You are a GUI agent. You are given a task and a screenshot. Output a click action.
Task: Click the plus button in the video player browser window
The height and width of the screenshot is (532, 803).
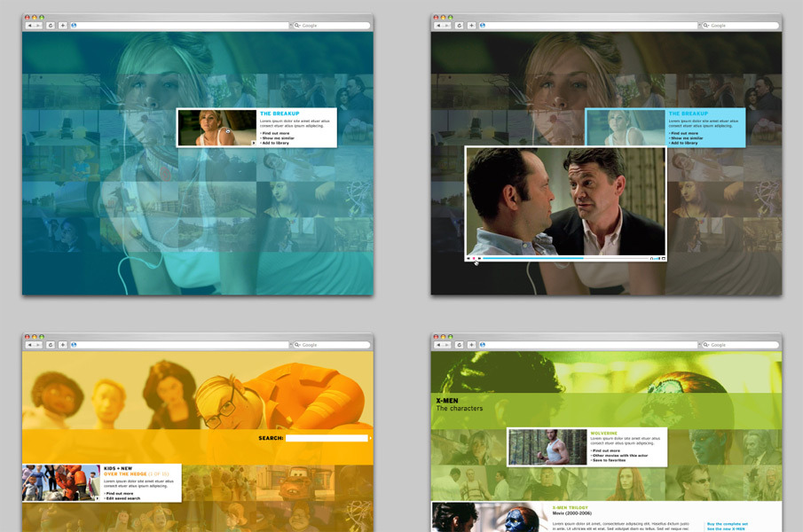(x=471, y=25)
